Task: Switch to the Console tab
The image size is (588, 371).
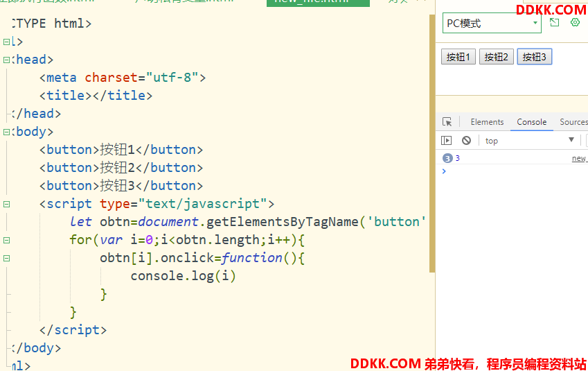Action: pyautogui.click(x=531, y=122)
